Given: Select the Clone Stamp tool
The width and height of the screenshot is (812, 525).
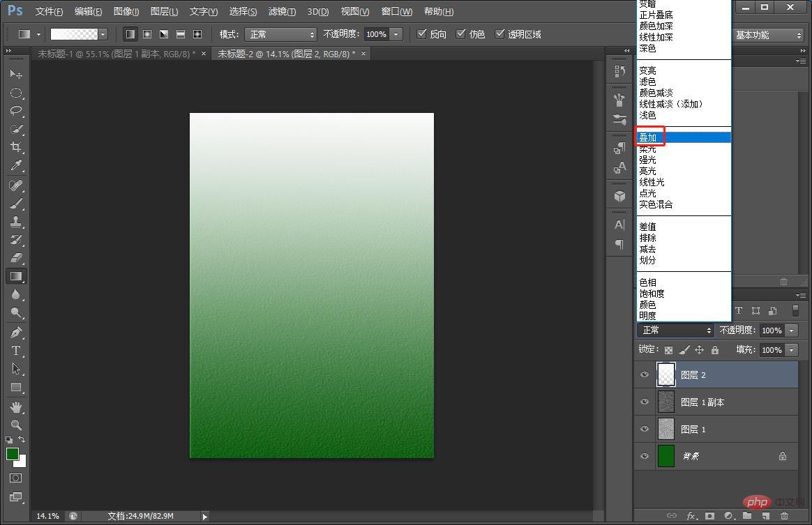Looking at the screenshot, I should [x=15, y=222].
